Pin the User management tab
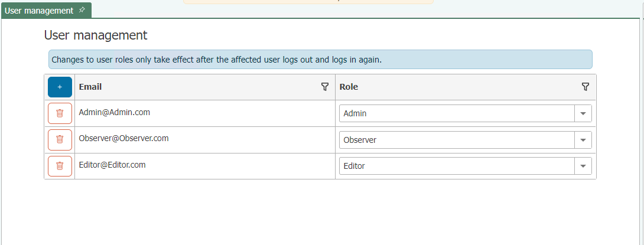Image resolution: width=644 pixels, height=245 pixels. pos(82,10)
